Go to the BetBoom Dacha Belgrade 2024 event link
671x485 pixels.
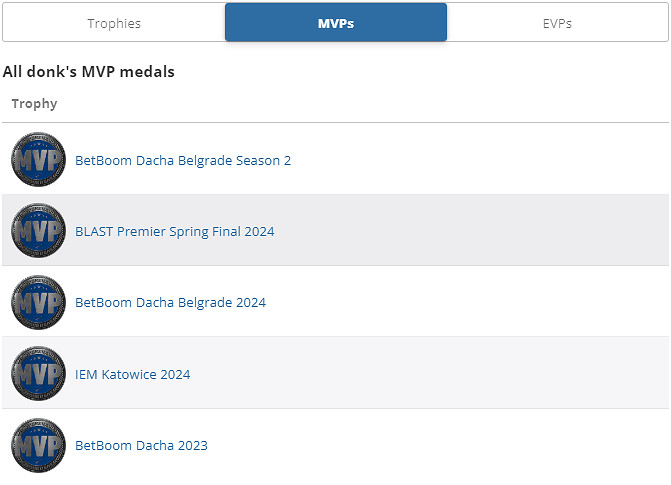click(x=171, y=302)
